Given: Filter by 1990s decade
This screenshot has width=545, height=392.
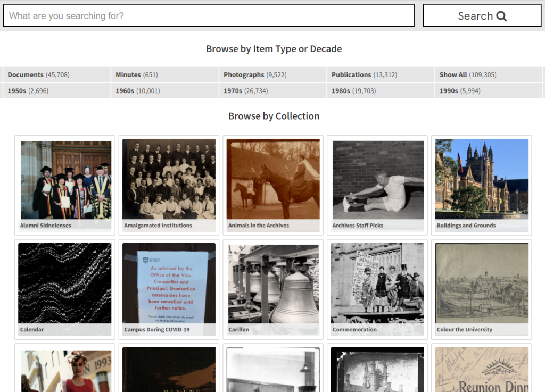Looking at the screenshot, I should 489,90.
